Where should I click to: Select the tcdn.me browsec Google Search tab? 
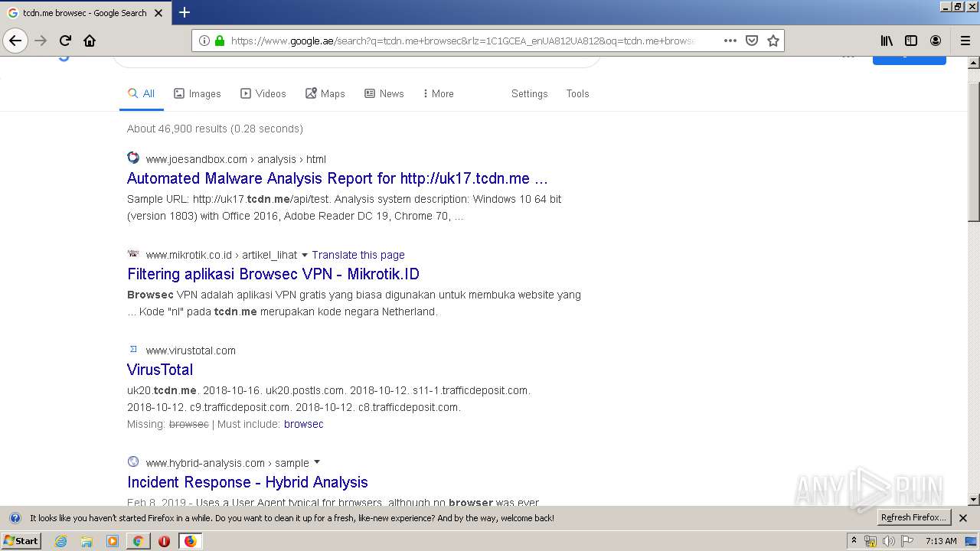tap(84, 13)
